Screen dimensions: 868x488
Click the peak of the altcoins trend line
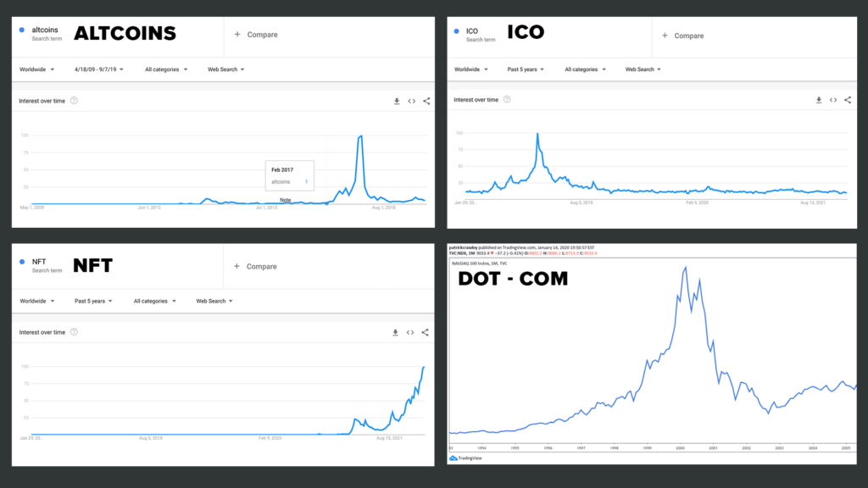pyautogui.click(x=361, y=136)
